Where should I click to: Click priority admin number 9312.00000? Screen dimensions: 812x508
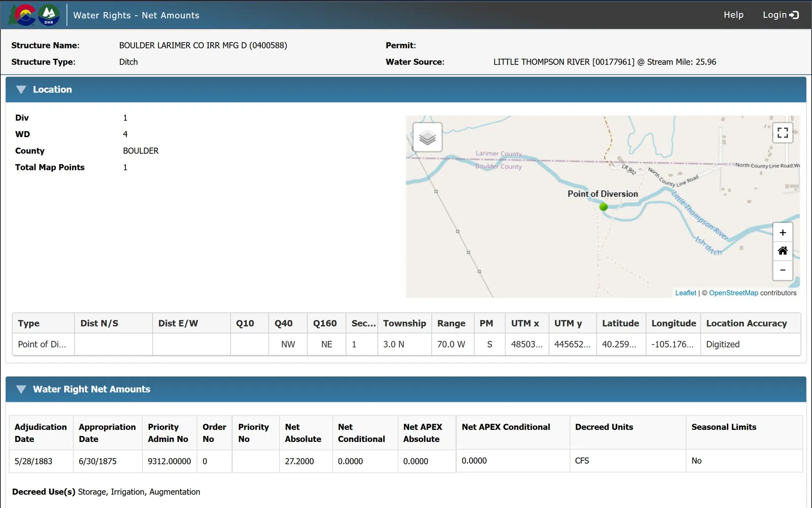[169, 461]
